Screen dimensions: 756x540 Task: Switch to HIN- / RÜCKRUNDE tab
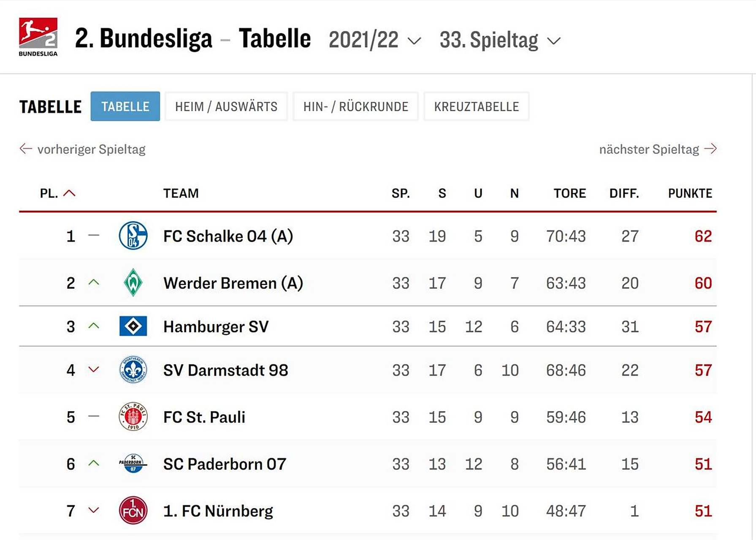point(355,106)
